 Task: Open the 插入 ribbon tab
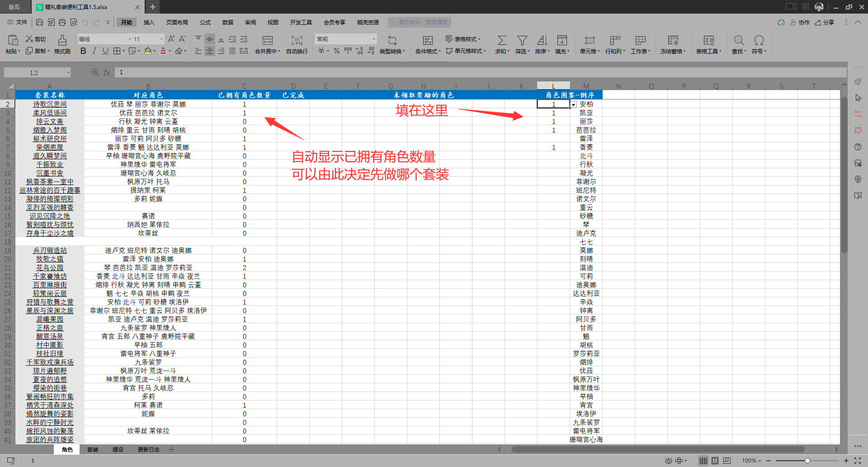pos(149,22)
